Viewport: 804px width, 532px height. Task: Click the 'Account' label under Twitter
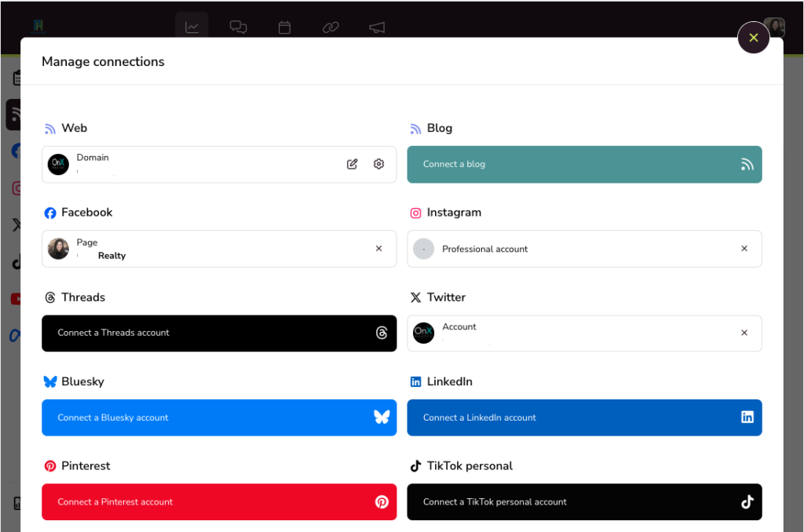[x=459, y=326]
